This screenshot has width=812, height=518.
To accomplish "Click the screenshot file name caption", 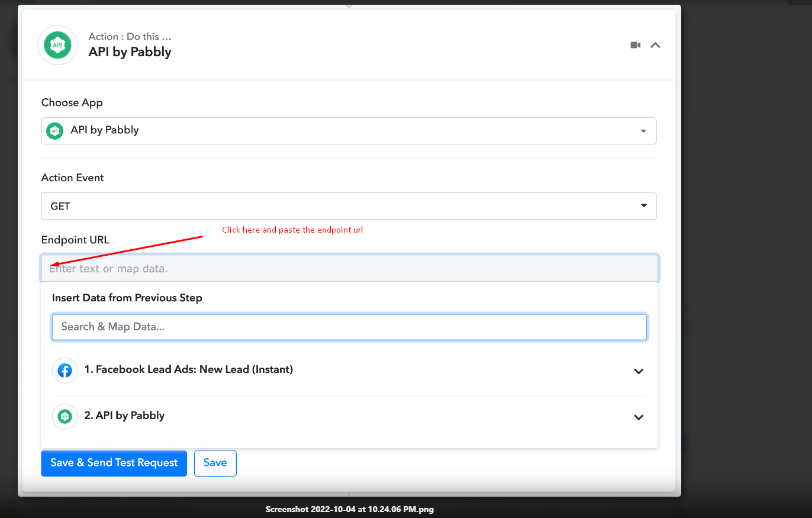I will pos(349,509).
